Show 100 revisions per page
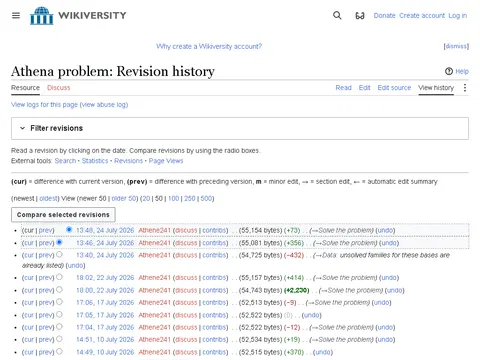The image size is (480, 360). [173, 198]
